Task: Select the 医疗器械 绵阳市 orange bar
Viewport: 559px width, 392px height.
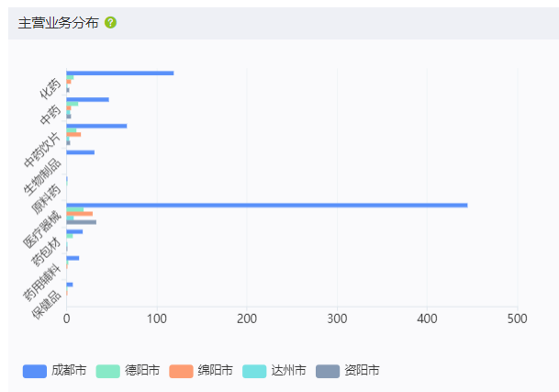Action: coord(80,214)
